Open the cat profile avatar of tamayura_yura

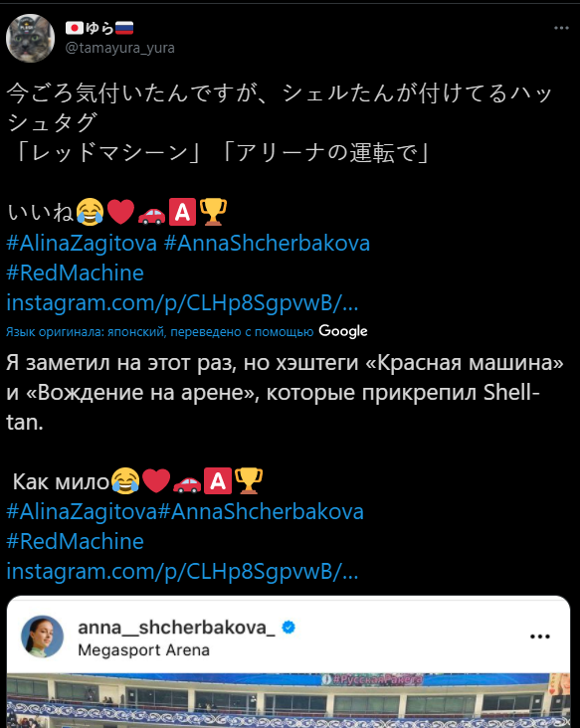(x=30, y=38)
